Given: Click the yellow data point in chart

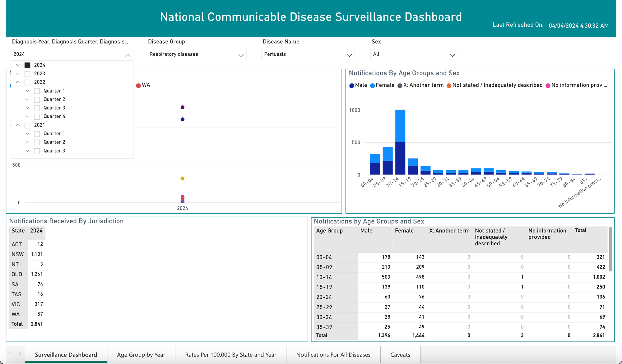Looking at the screenshot, I should [183, 178].
